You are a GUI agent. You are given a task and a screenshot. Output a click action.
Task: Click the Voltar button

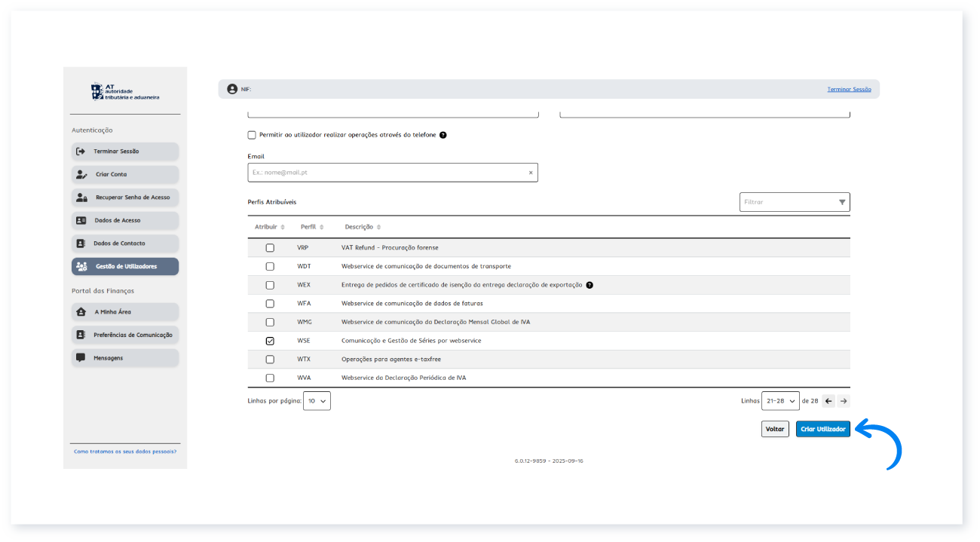(775, 429)
